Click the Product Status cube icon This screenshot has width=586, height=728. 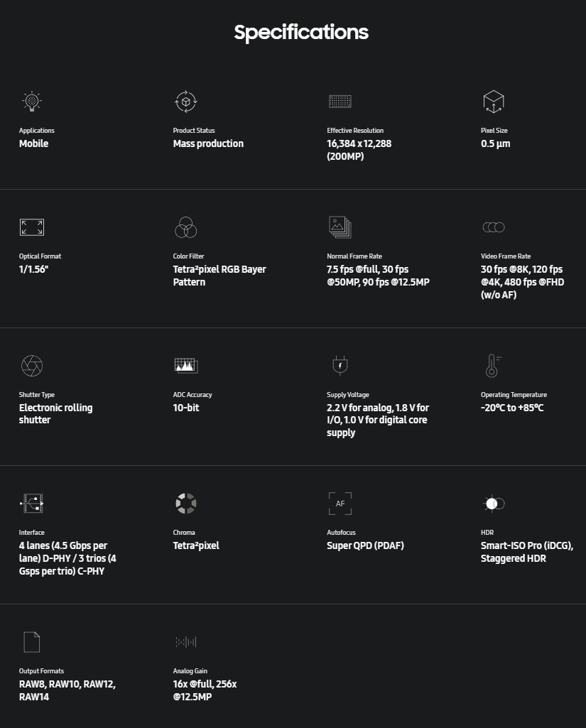[185, 102]
